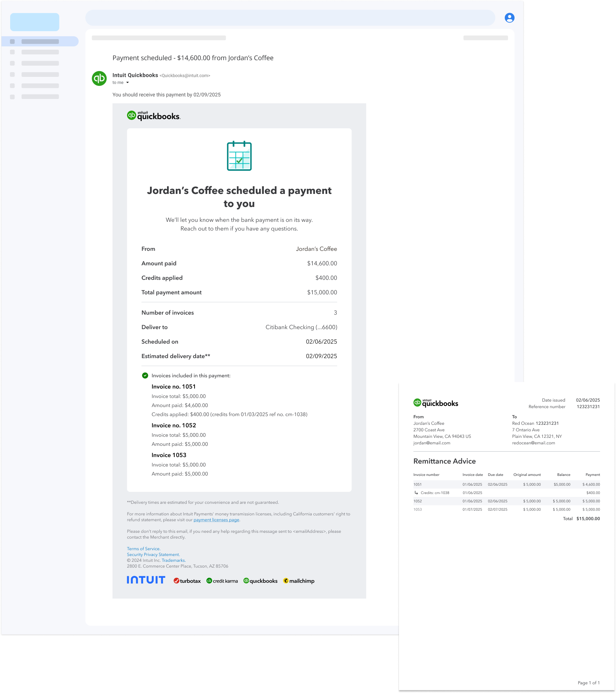
Task: Click the QuickBooks logo on remittance PDF
Action: [x=436, y=403]
